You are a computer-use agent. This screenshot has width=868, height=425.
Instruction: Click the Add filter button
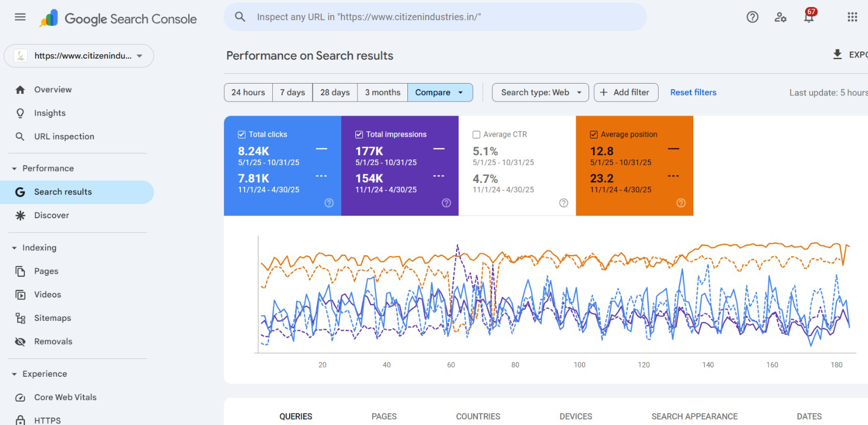click(x=626, y=92)
